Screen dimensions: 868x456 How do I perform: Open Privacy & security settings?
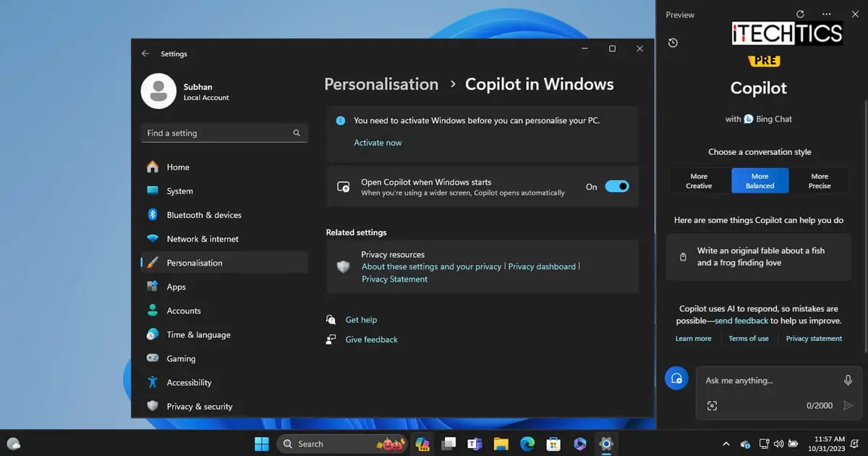224,406
